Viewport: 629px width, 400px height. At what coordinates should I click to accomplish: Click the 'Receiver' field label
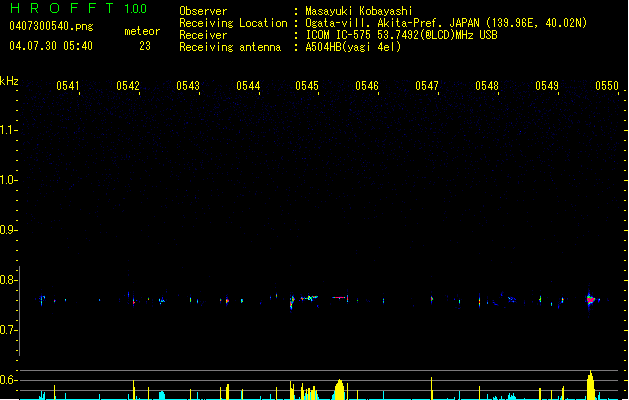click(x=203, y=35)
